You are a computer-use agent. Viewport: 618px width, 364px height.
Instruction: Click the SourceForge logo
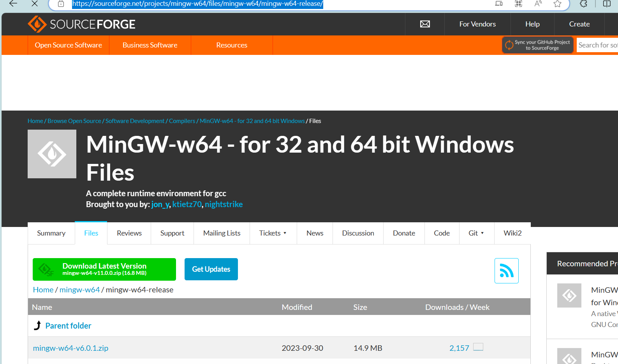(x=81, y=24)
